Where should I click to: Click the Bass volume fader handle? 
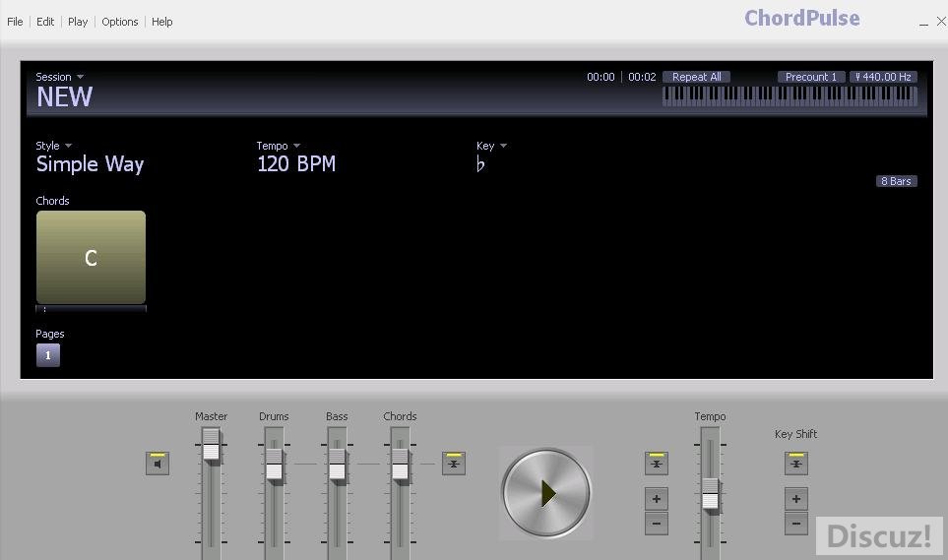[x=337, y=466]
